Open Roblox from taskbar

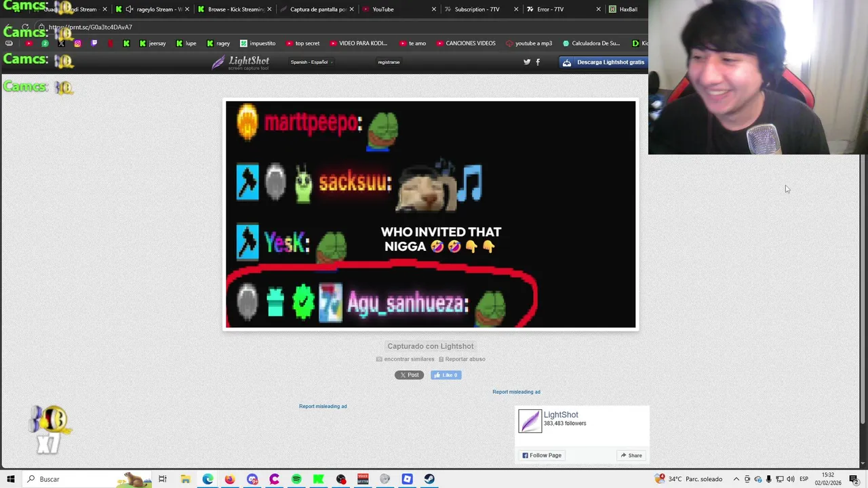[x=407, y=479]
